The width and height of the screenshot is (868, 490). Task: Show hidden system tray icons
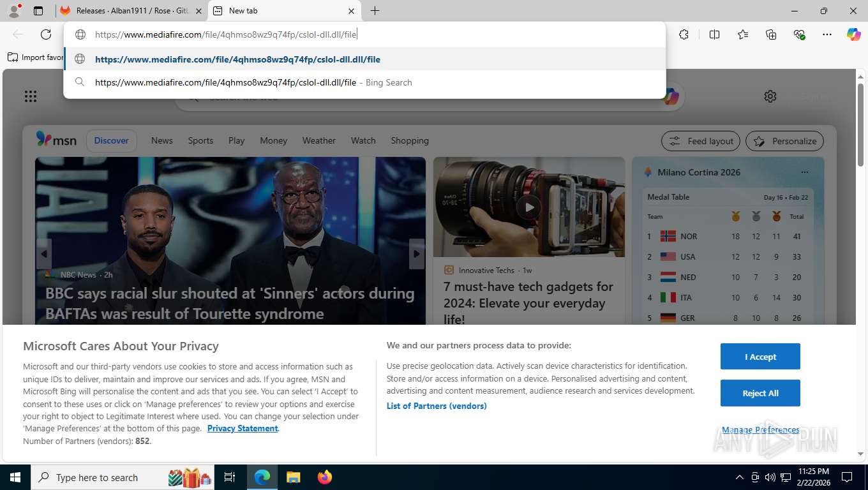click(x=740, y=477)
